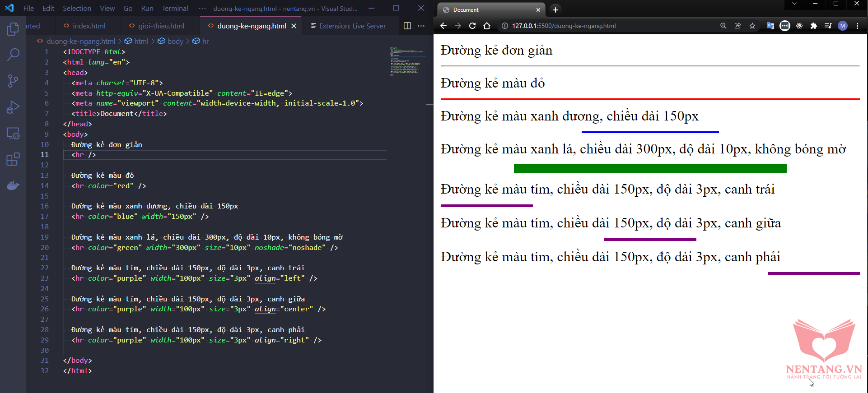Open a new browser tab

pos(555,10)
